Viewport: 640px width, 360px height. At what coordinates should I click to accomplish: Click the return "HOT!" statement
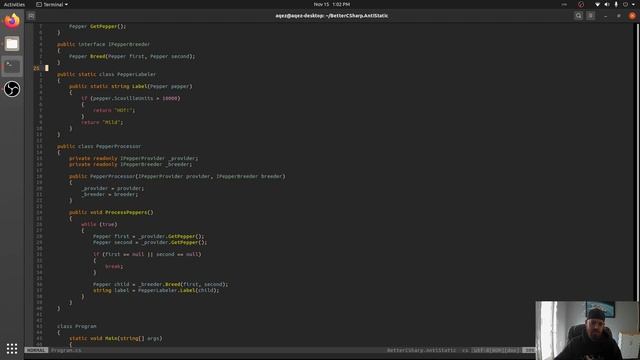point(114,110)
